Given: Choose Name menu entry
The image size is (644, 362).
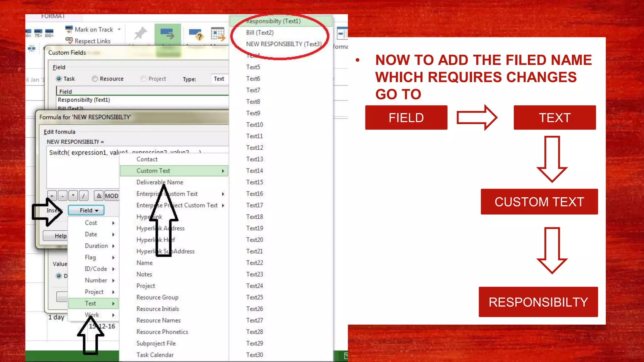Looking at the screenshot, I should pos(174,263).
